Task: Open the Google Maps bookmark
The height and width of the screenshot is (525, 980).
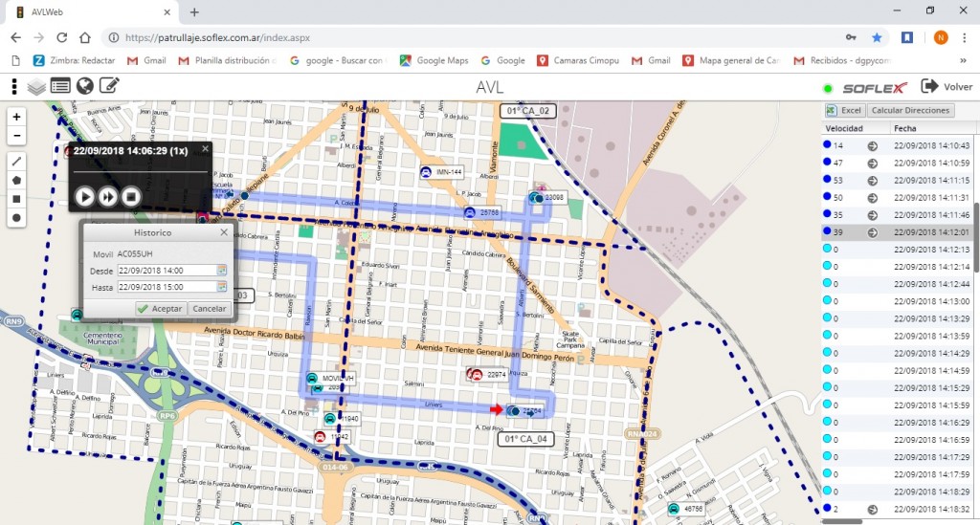Action: pos(434,60)
